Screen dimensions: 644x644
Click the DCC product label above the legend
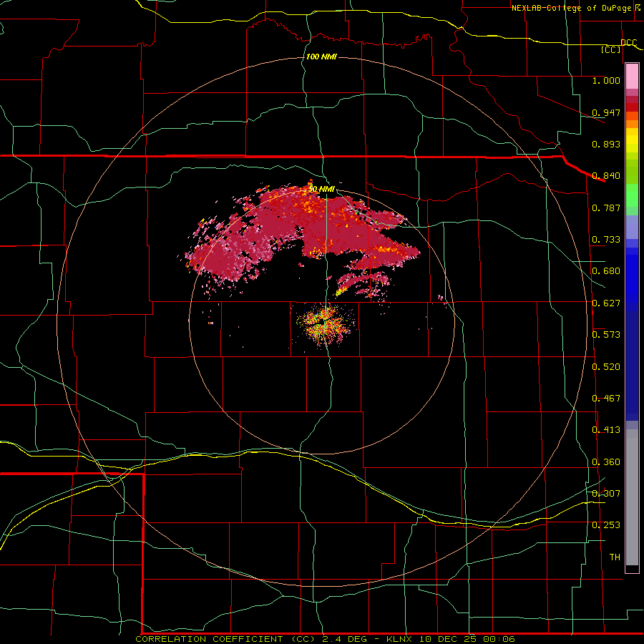point(628,42)
